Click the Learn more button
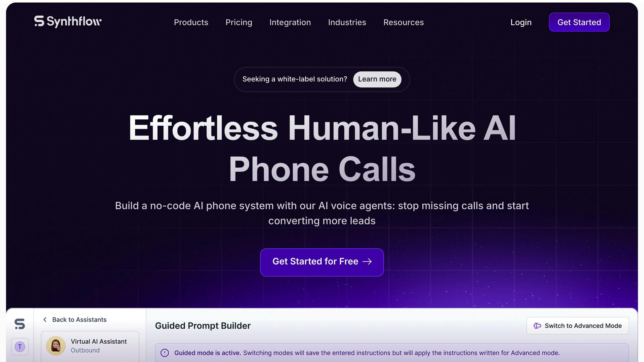Viewport: 644px width, 362px height. pyautogui.click(x=377, y=79)
